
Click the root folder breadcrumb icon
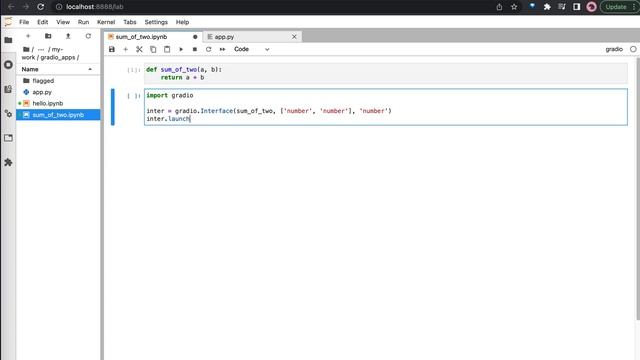(26, 49)
